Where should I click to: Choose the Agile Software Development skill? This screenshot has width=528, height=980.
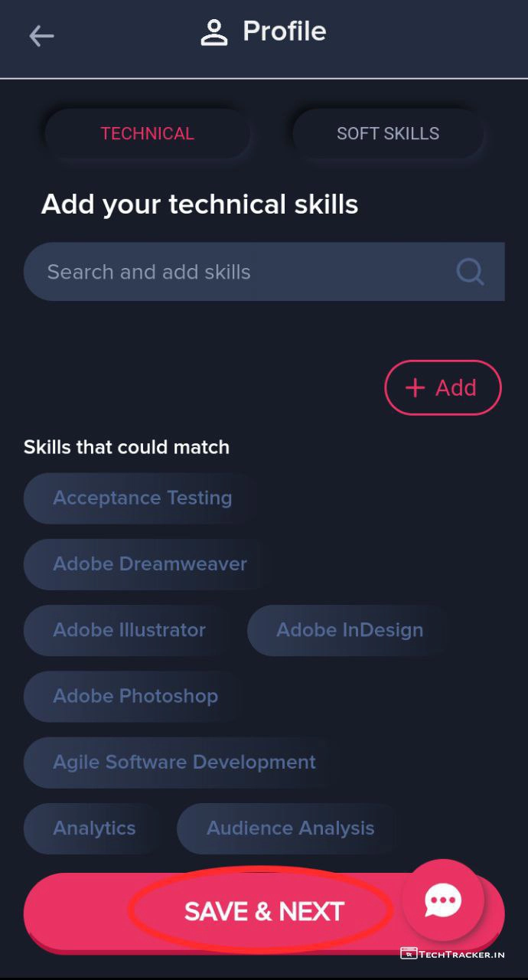click(184, 763)
